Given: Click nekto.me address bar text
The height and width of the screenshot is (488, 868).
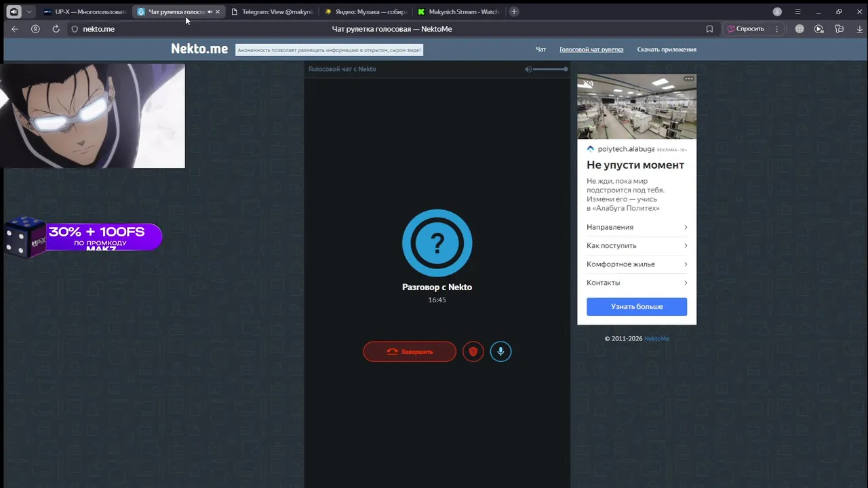Looking at the screenshot, I should (98, 29).
